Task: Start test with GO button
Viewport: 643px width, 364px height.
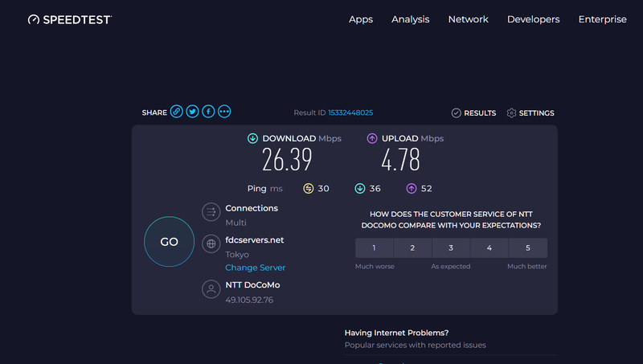Action: coord(169,241)
